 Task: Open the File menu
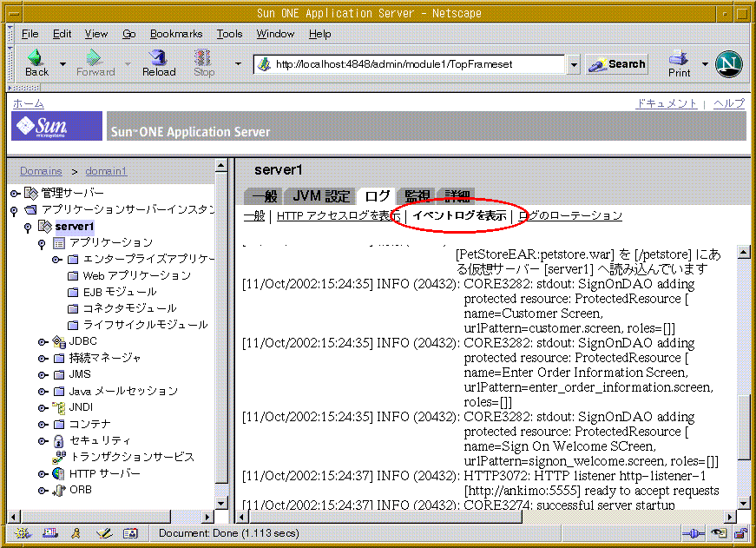(x=30, y=34)
